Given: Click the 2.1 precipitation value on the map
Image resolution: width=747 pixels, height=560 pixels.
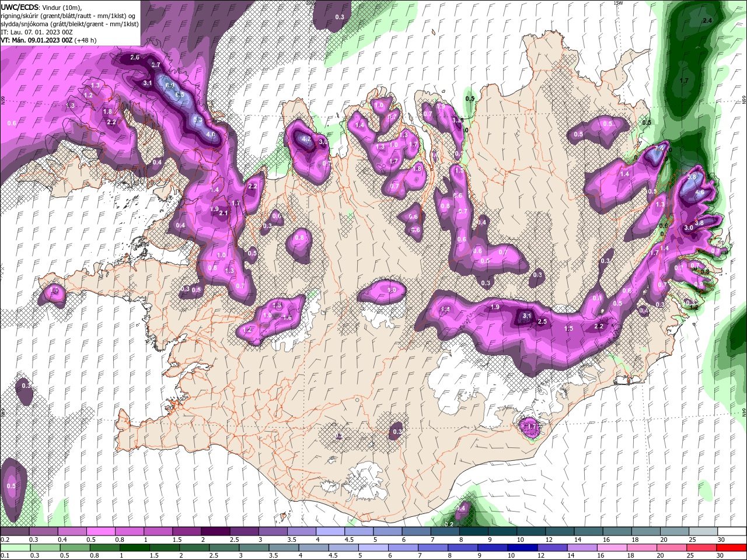Looking at the screenshot, I should click(223, 213).
